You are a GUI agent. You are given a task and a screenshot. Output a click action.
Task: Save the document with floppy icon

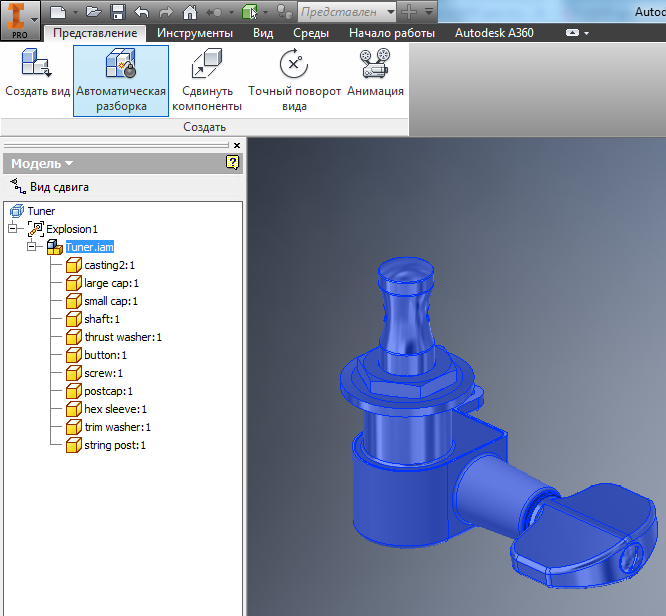(x=118, y=12)
